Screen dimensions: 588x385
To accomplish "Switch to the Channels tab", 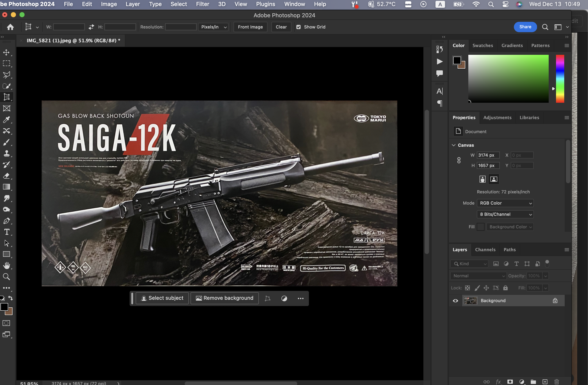I will pos(485,249).
